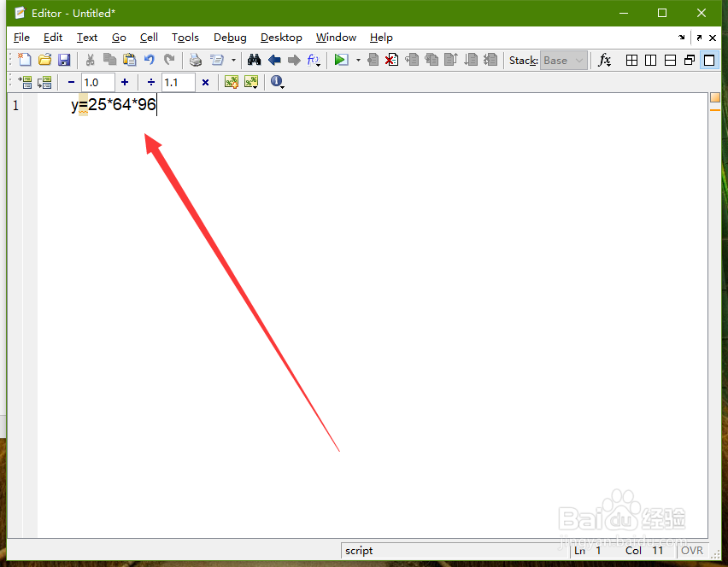Open the Debug menu
This screenshot has width=728, height=567.
click(x=230, y=38)
